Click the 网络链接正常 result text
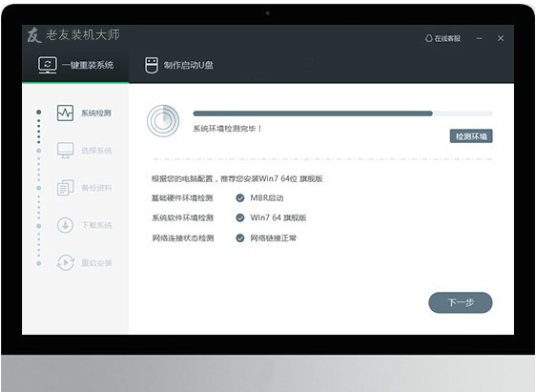The height and width of the screenshot is (392, 536). coord(273,237)
